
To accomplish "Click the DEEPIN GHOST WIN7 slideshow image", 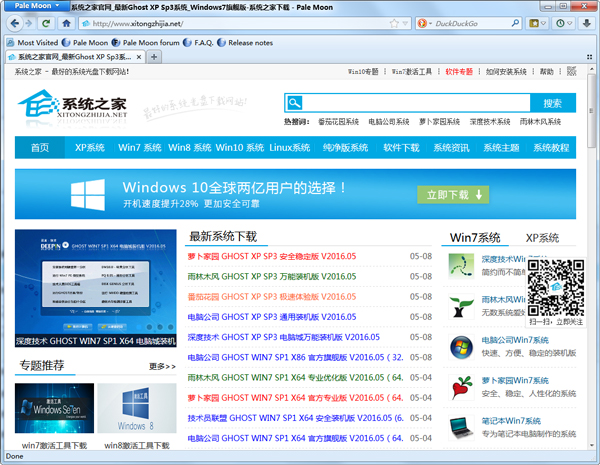I will point(96,288).
